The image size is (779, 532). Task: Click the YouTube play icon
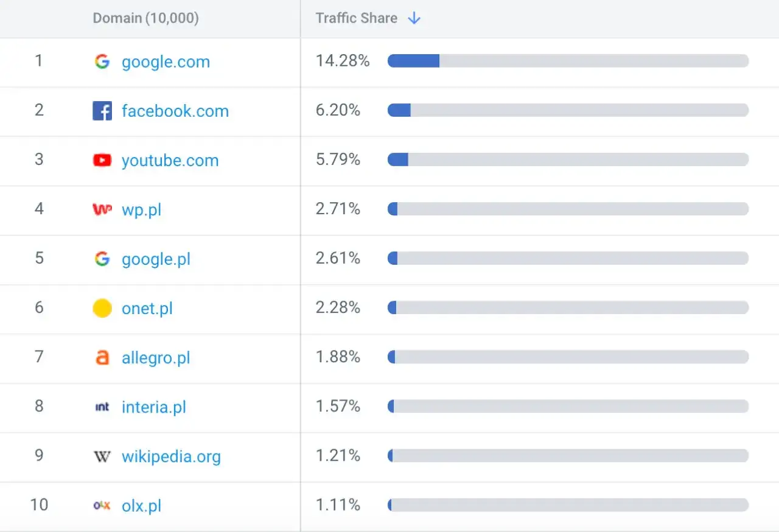tap(102, 160)
